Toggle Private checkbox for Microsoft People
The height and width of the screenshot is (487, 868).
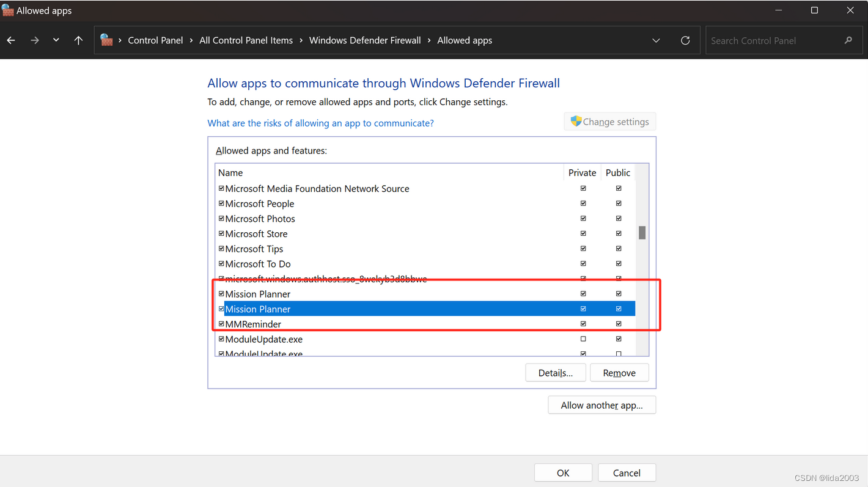[583, 203]
